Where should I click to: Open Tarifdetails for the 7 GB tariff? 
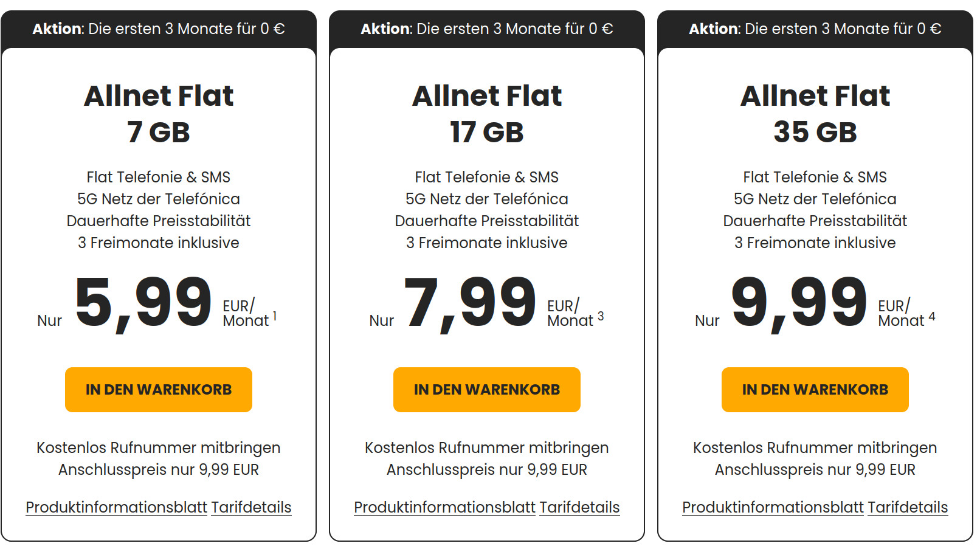251,506
